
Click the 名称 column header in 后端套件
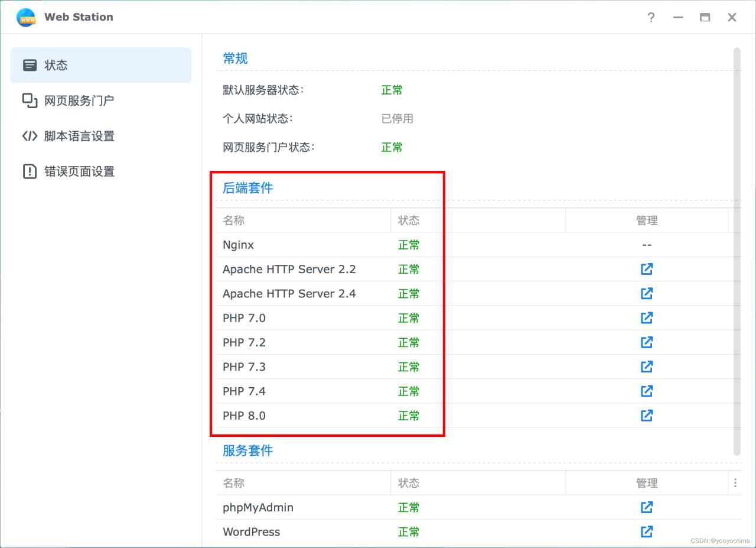[232, 220]
